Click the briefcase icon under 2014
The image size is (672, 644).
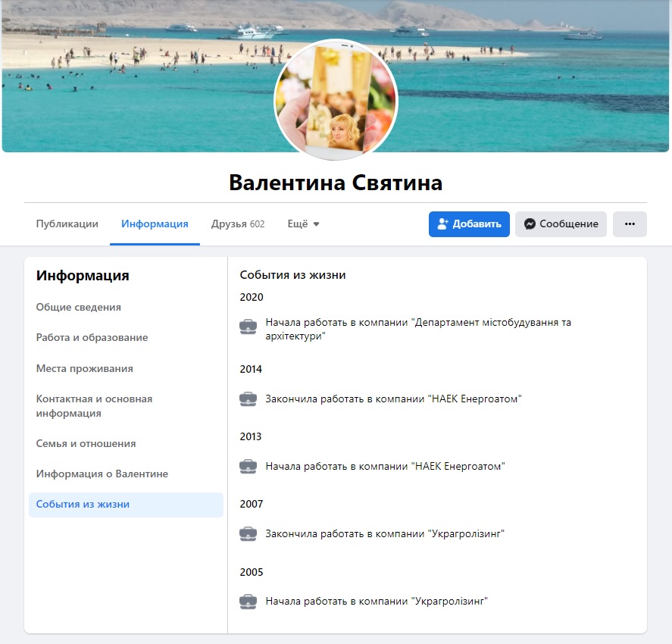pos(248,399)
